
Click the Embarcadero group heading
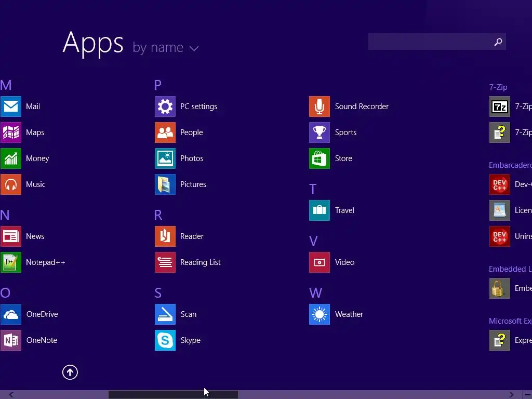click(510, 165)
